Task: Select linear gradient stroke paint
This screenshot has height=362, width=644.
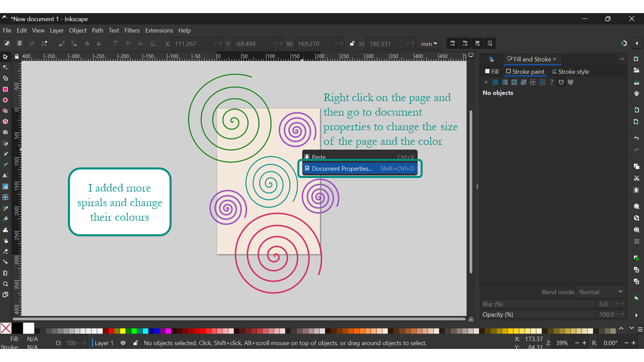Action: tap(505, 82)
